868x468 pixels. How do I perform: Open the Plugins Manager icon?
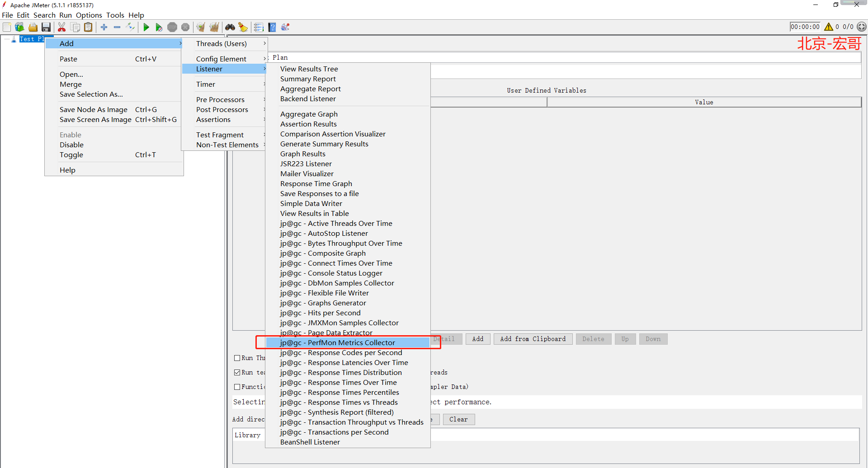[x=285, y=27]
